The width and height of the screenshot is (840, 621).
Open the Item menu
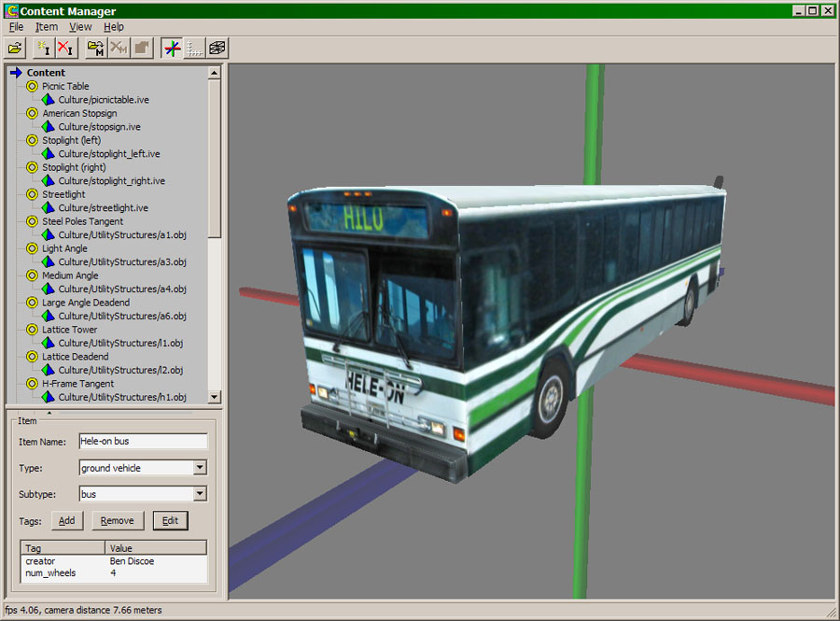pyautogui.click(x=47, y=27)
